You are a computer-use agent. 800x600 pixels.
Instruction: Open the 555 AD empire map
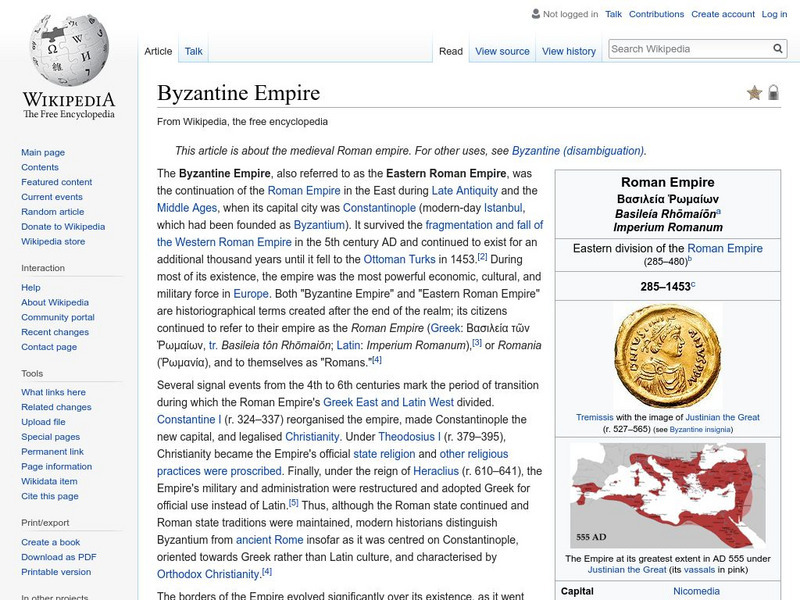click(667, 496)
